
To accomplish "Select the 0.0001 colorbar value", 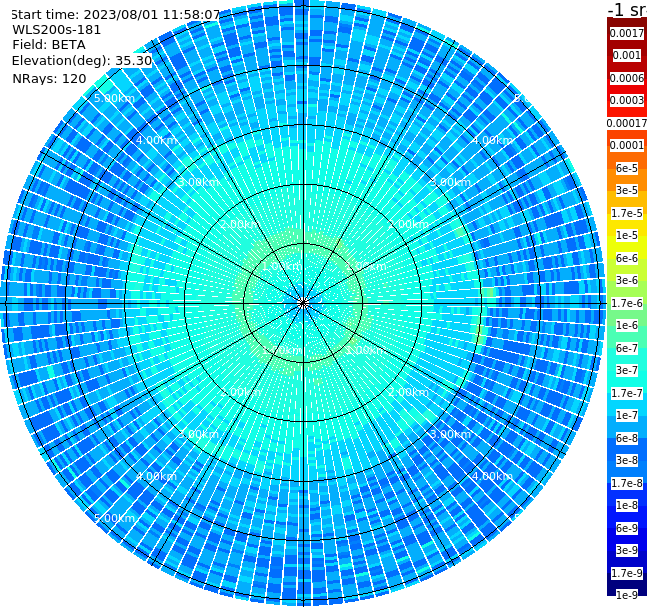I will (x=627, y=145).
